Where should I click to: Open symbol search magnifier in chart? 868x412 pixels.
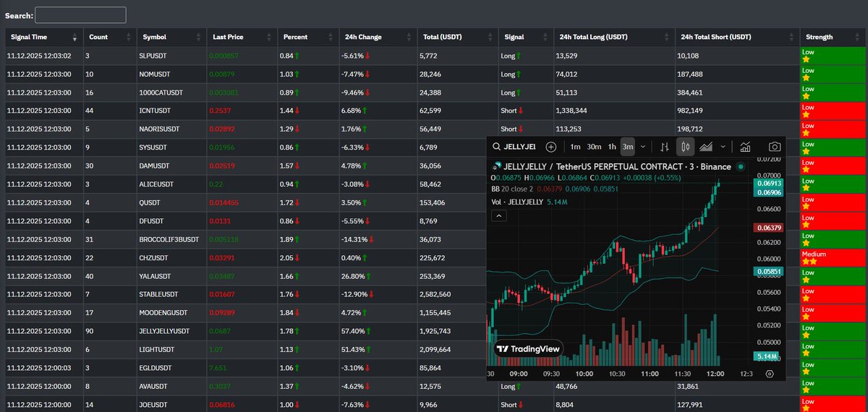tap(496, 147)
